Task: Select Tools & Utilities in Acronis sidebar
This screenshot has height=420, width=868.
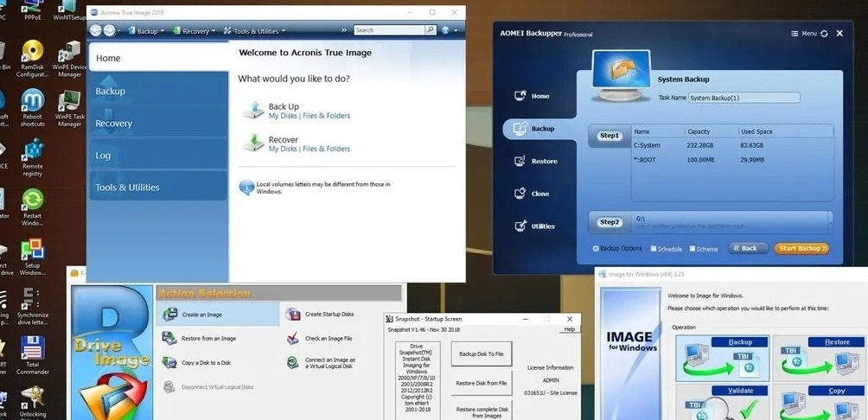Action: tap(158, 187)
